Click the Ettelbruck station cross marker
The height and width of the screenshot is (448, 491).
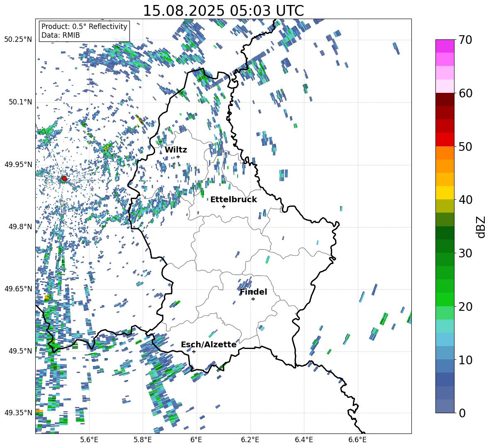point(224,206)
